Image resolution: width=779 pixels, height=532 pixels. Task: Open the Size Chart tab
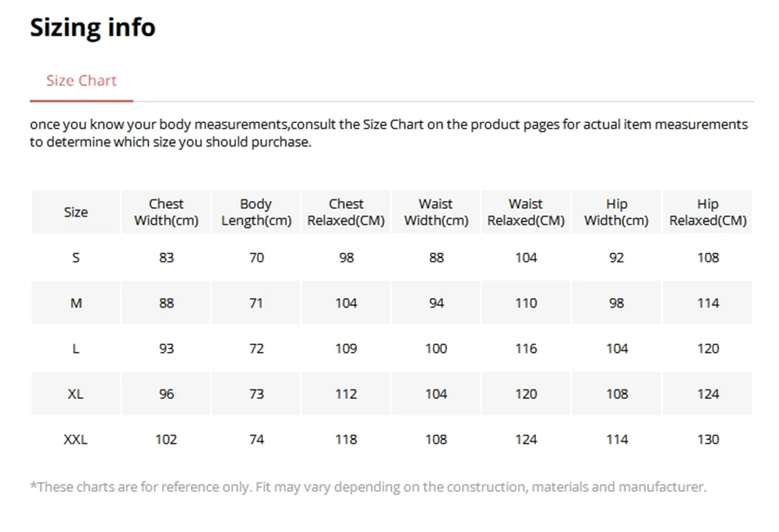pos(81,81)
